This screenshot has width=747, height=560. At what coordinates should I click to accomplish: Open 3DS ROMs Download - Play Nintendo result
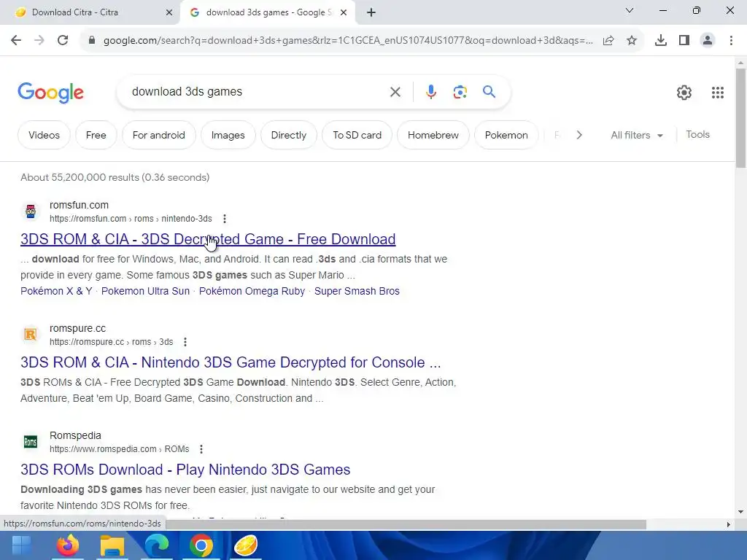(185, 470)
